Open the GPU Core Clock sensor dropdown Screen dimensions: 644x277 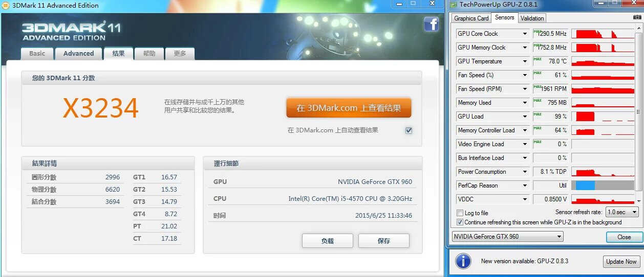click(x=525, y=34)
